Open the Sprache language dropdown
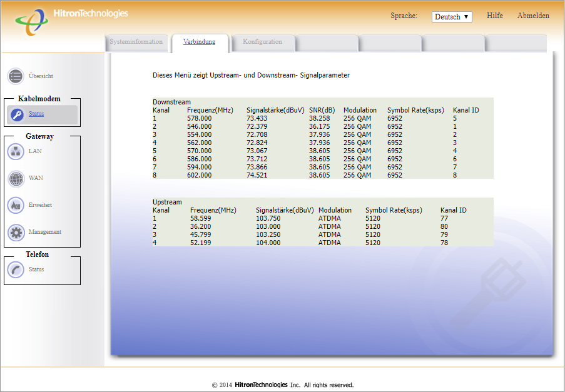The width and height of the screenshot is (565, 392). tap(451, 17)
